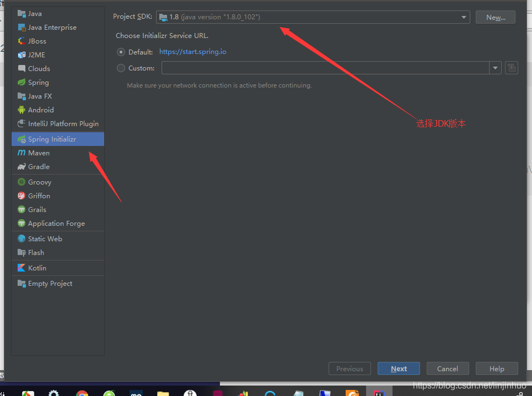Image resolution: width=532 pixels, height=396 pixels.
Task: Click the Cancel button
Action: [x=448, y=368]
